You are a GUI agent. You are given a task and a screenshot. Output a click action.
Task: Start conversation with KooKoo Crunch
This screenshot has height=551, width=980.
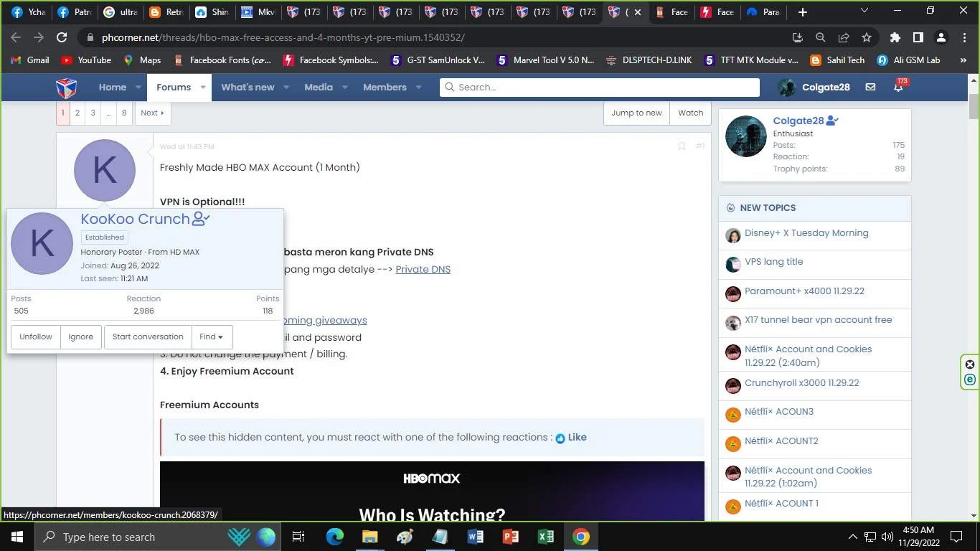pyautogui.click(x=148, y=337)
